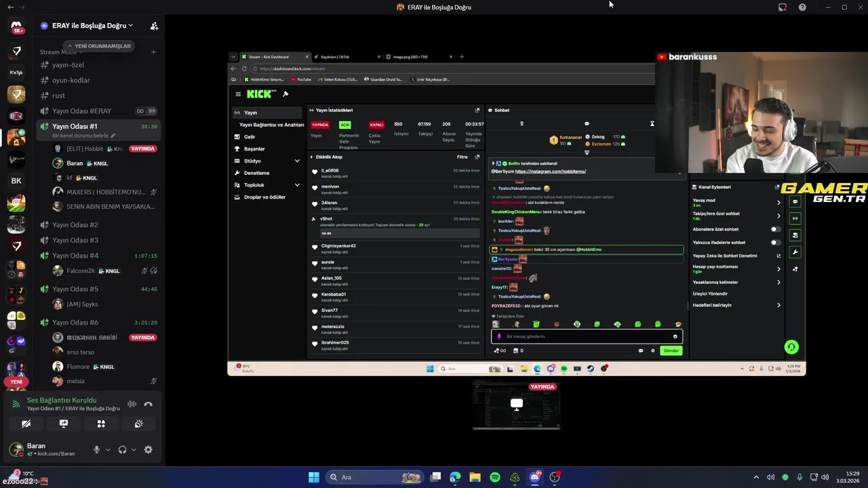Invite people to server icon

click(x=154, y=26)
